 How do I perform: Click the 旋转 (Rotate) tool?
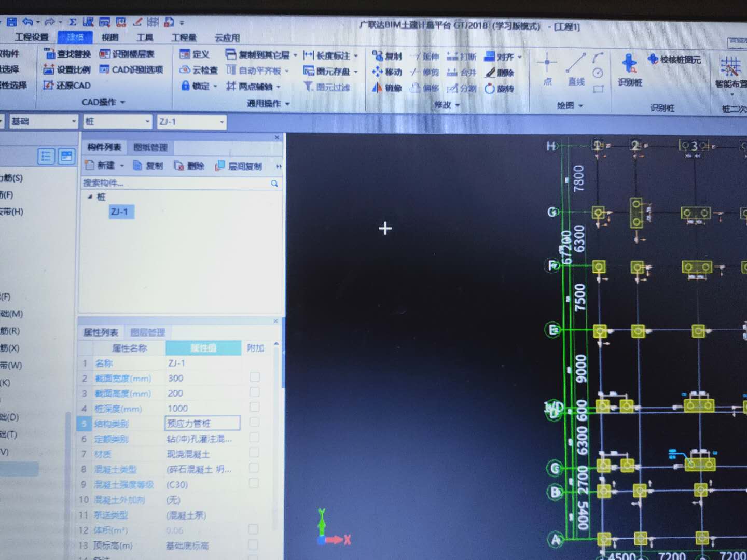pos(500,89)
